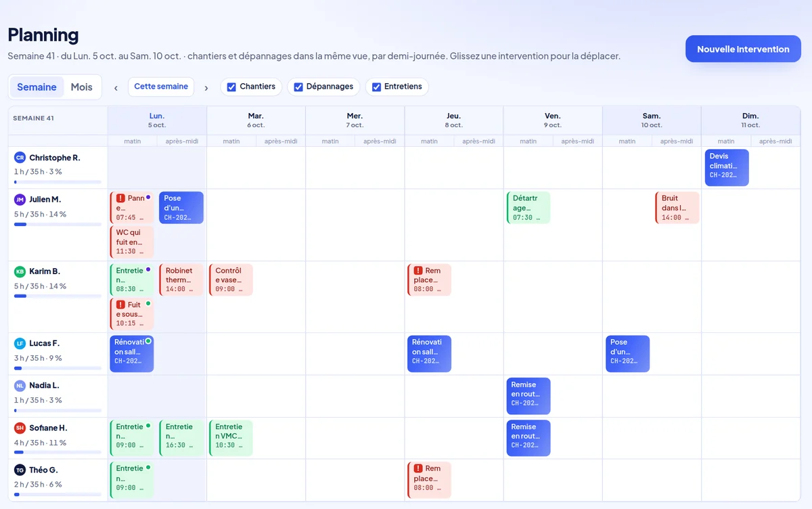
Task: Click Julien M. avatar badge JM
Action: pos(20,200)
